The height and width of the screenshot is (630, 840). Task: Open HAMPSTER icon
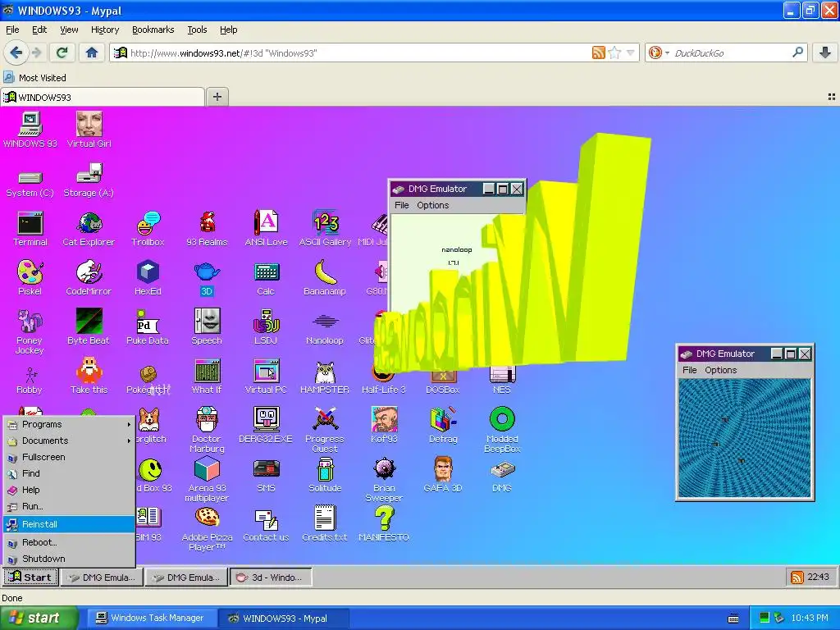(325, 376)
